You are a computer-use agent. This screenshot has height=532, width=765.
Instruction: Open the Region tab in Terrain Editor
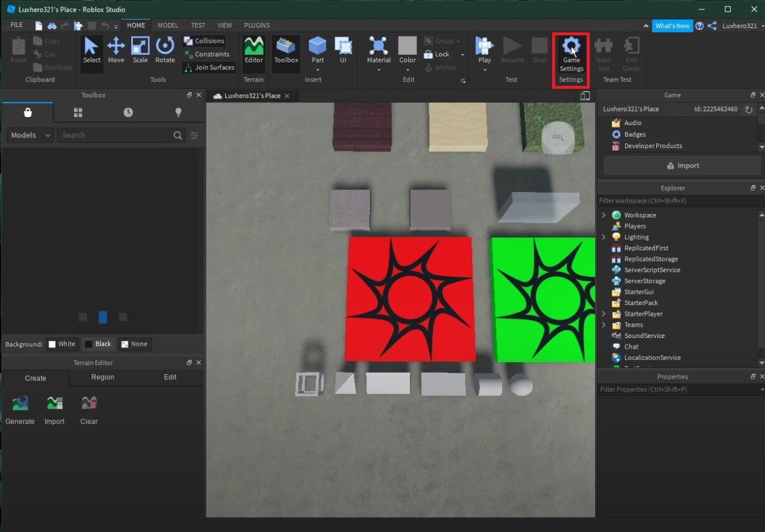(x=103, y=377)
